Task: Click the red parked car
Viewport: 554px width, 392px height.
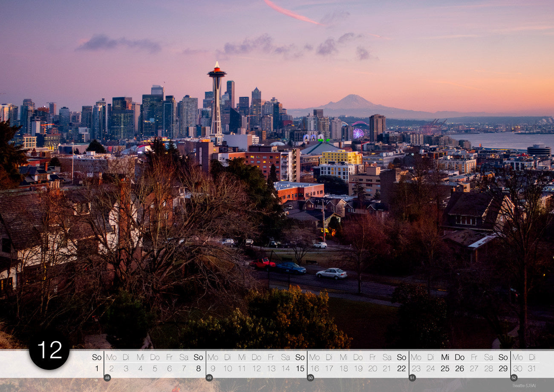Action: (263, 263)
